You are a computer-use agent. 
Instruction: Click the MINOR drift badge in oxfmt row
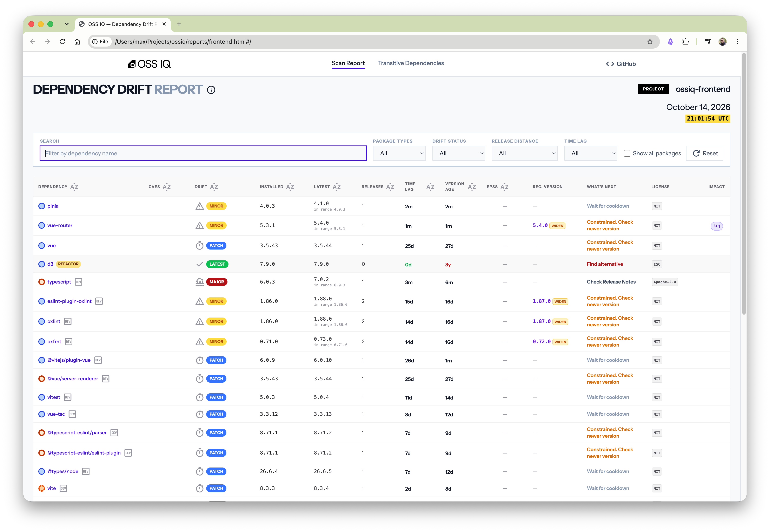216,342
